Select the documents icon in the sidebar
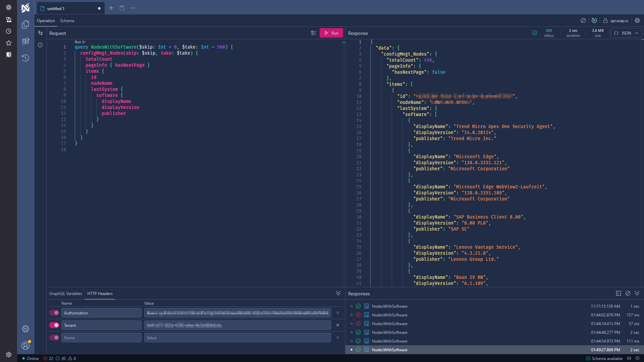Image resolution: width=644 pixels, height=362 pixels. click(25, 24)
